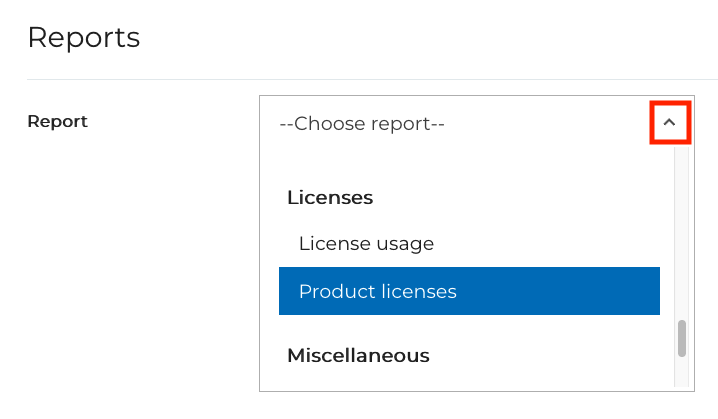The width and height of the screenshot is (718, 419).
Task: Click the Miscellaneous category in the report list
Action: pos(358,355)
